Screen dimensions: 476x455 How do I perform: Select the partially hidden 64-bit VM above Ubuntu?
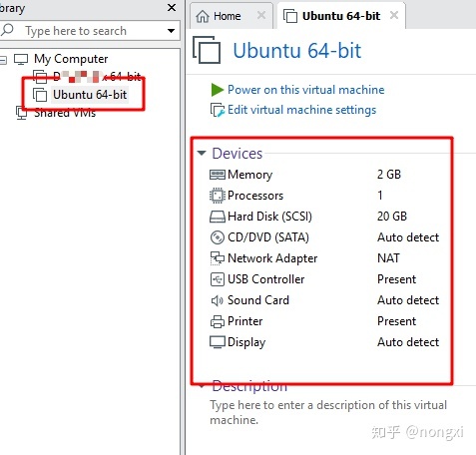point(97,77)
